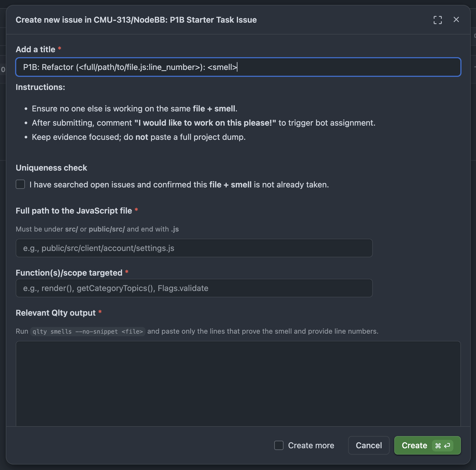The height and width of the screenshot is (470, 476).
Task: Enable the Create more checkbox
Action: pyautogui.click(x=279, y=445)
